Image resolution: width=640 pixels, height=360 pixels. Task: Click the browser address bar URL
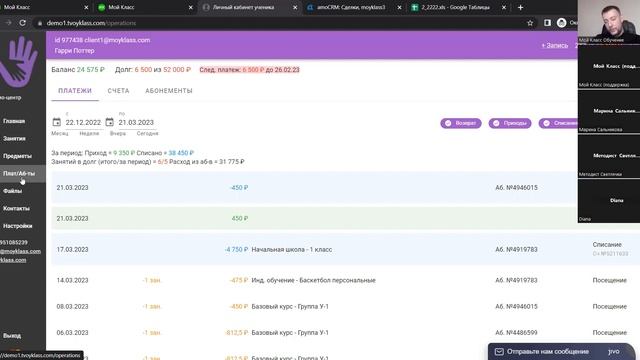[x=91, y=23]
